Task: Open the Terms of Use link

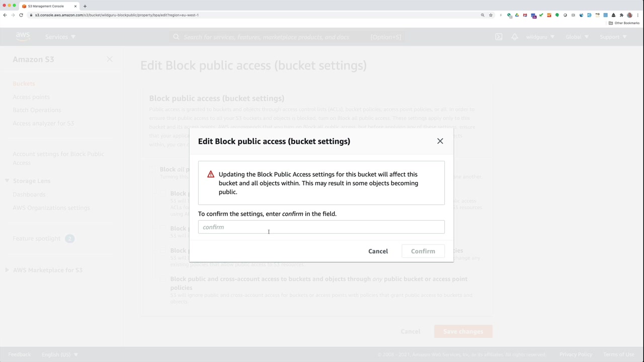Action: tap(619, 354)
